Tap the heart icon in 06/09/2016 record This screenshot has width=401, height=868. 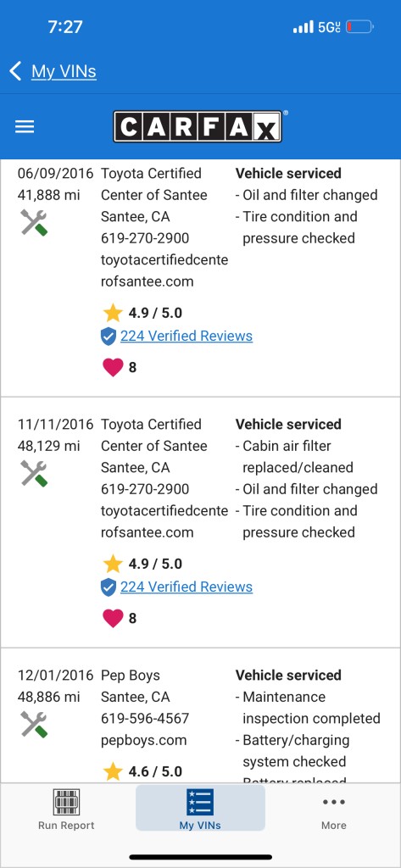113,367
